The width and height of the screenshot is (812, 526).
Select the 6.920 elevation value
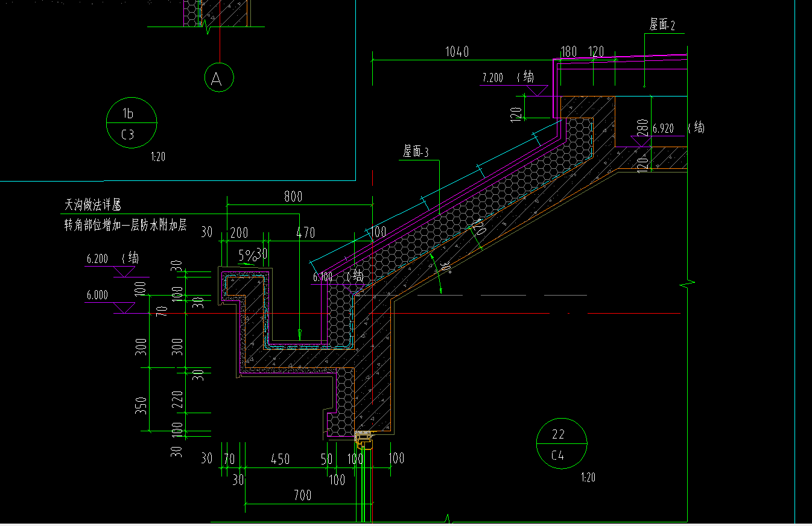tap(662, 128)
